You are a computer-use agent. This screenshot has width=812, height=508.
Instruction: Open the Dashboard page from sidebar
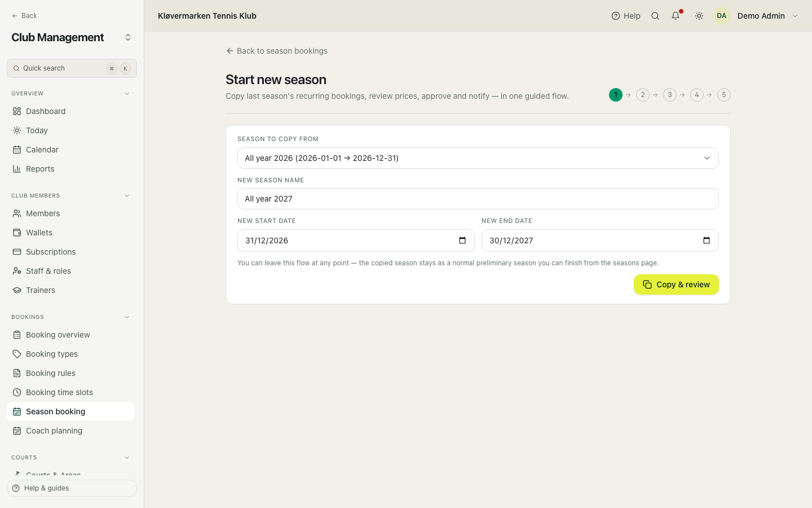pos(70,111)
